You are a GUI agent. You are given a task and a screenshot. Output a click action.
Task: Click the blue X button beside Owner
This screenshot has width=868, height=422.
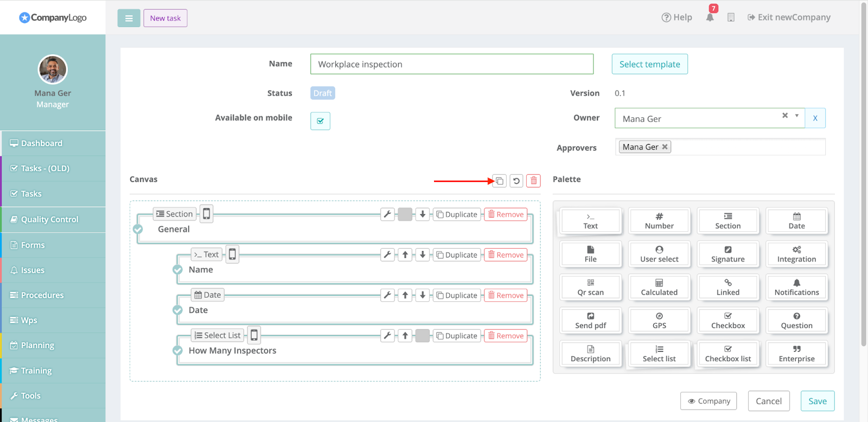(815, 118)
